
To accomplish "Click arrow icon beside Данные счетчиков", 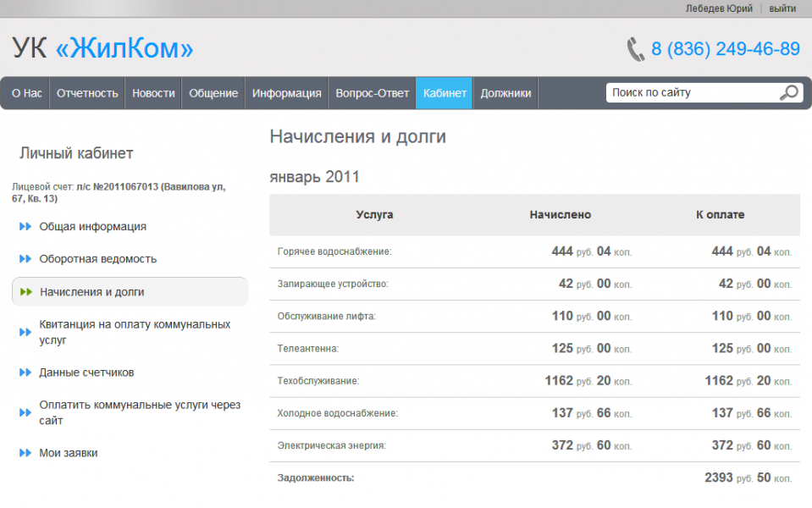I will pyautogui.click(x=25, y=373).
